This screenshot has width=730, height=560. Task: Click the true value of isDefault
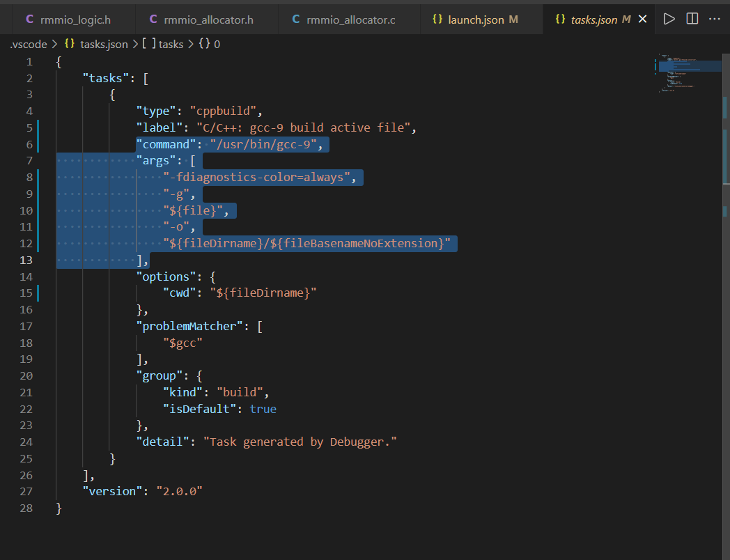click(x=263, y=409)
